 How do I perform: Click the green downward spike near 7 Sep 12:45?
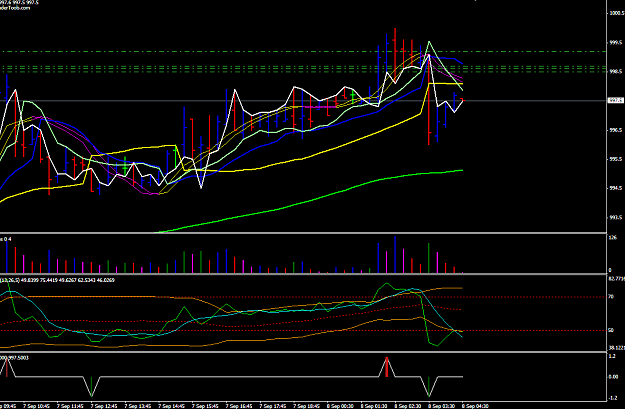[x=92, y=386]
